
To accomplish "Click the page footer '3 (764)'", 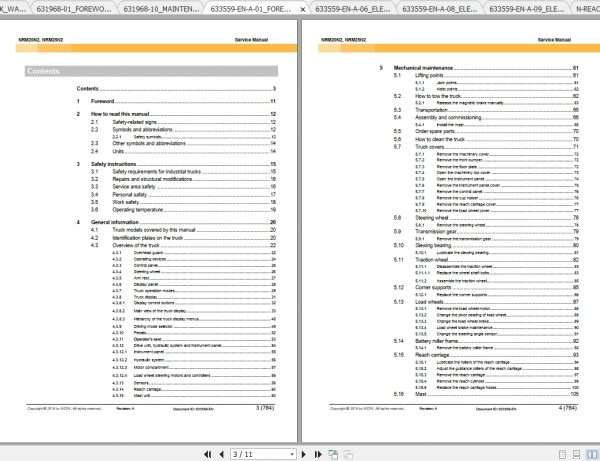I will click(x=265, y=408).
